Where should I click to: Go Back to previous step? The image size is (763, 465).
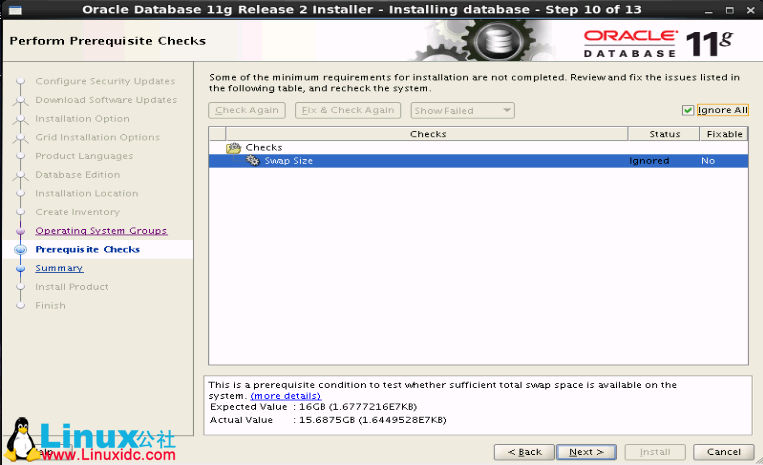coord(525,452)
